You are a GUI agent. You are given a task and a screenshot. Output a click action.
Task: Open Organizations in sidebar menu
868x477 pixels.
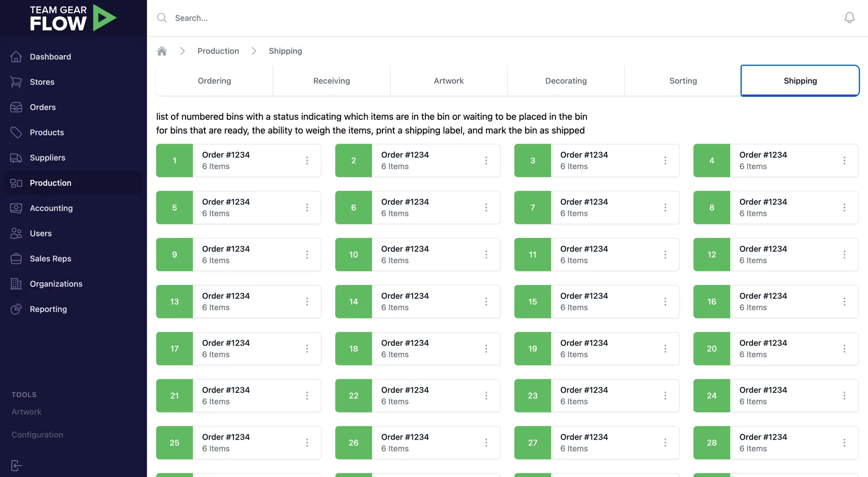pyautogui.click(x=73, y=284)
